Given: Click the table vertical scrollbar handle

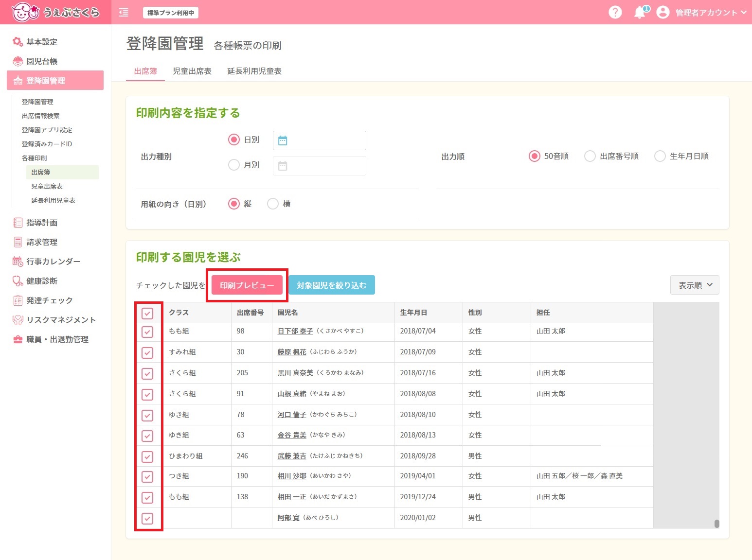Looking at the screenshot, I should coord(716,524).
